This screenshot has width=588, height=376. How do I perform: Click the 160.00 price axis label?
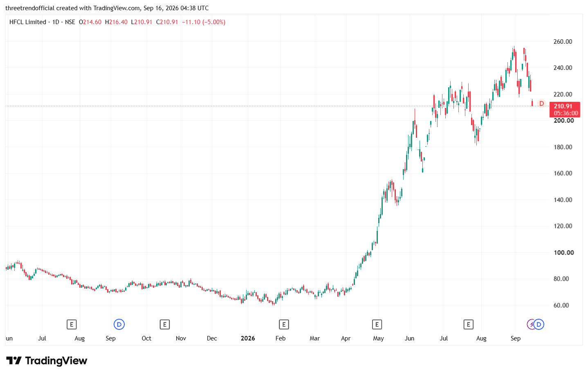pos(563,173)
